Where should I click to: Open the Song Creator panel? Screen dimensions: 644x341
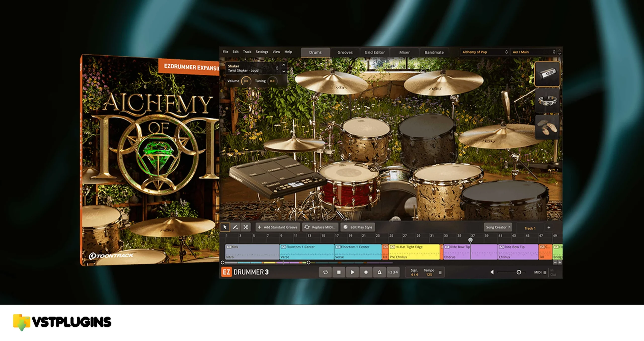[498, 227]
